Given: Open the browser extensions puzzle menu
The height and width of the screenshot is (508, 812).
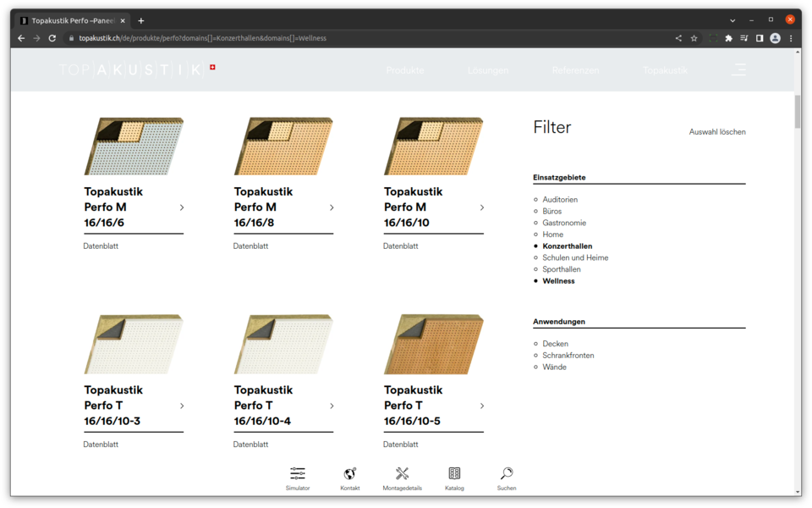Looking at the screenshot, I should [x=728, y=38].
